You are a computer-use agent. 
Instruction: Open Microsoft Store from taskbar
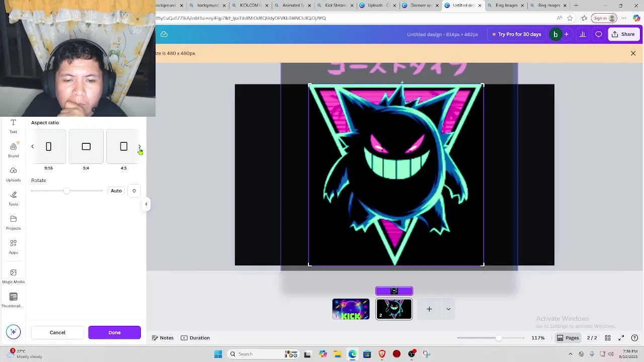(x=367, y=354)
